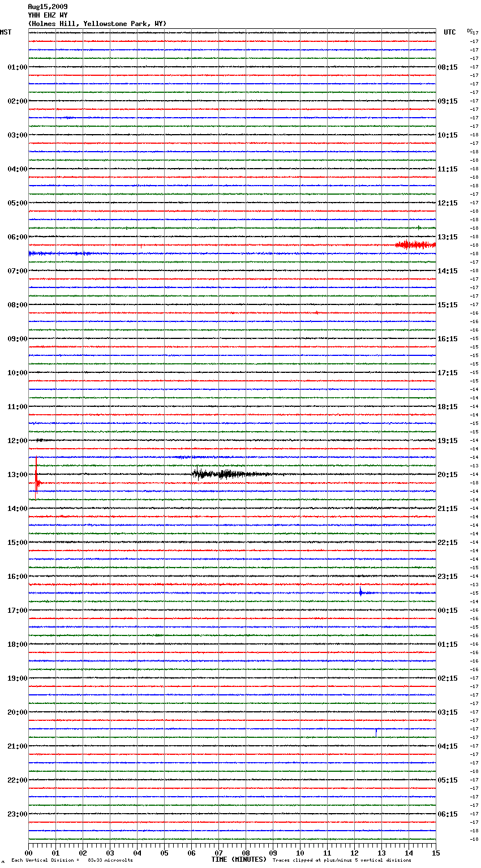The image size is (481, 868).
Task: Click the 18:15 UTC time label
Action: pyautogui.click(x=448, y=407)
